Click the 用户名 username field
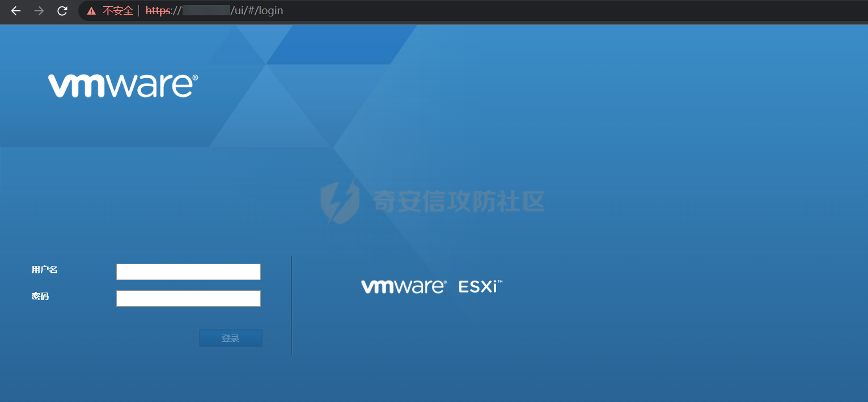The image size is (868, 402). click(188, 272)
